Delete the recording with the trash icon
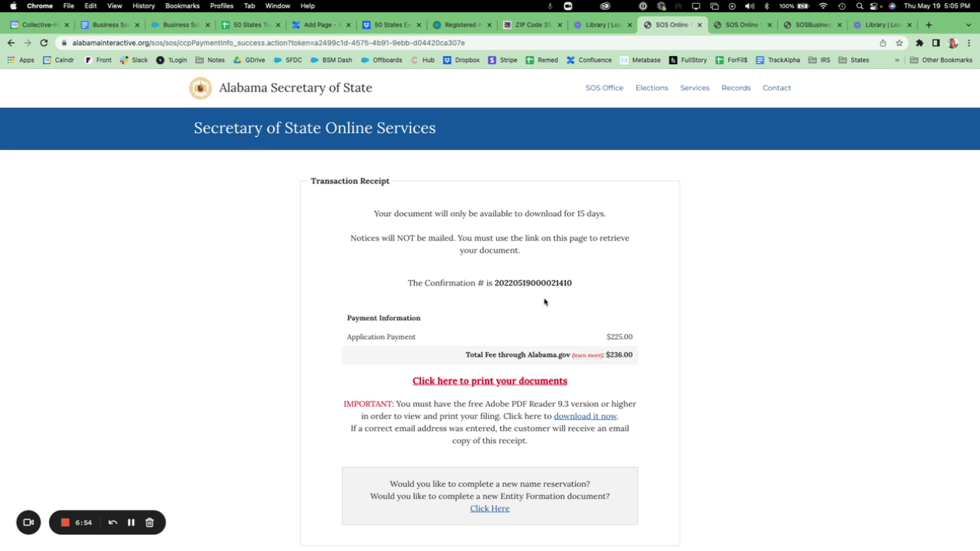 [149, 523]
